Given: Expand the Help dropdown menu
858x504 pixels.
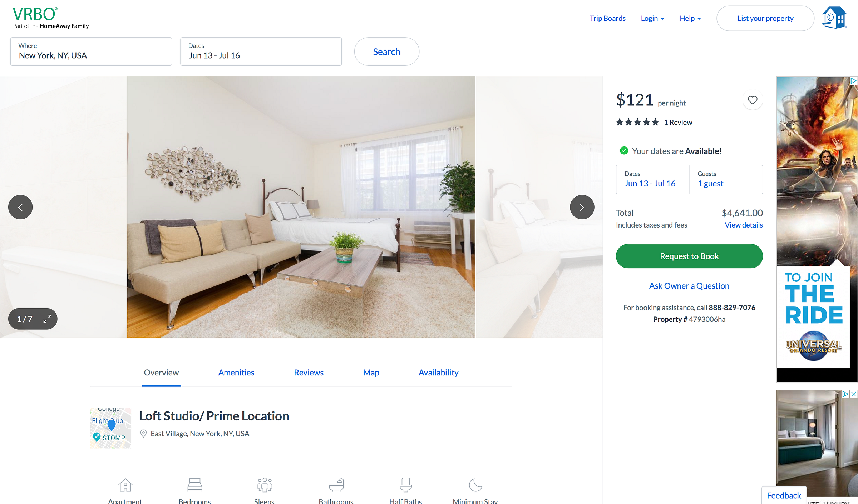Looking at the screenshot, I should (x=690, y=18).
